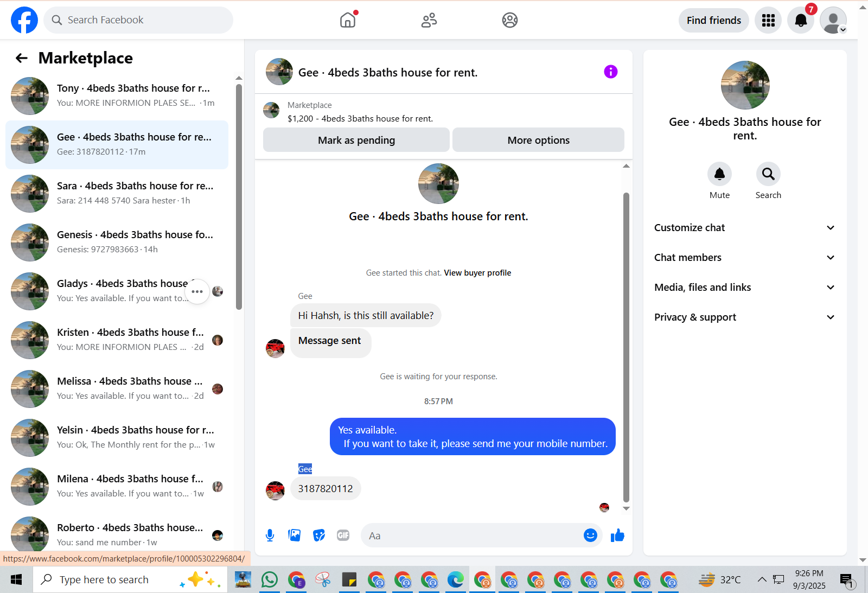Open the GIF picker icon
Image resolution: width=868 pixels, height=593 pixels.
pyautogui.click(x=343, y=535)
